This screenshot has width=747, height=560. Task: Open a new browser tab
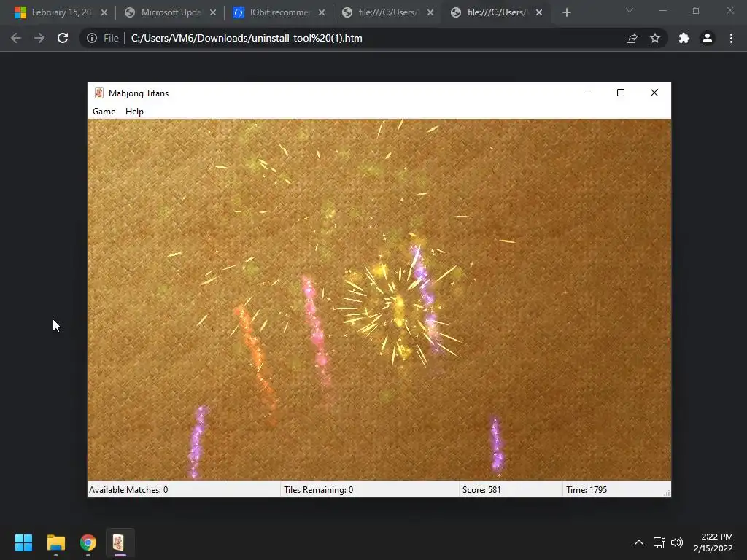pos(566,12)
